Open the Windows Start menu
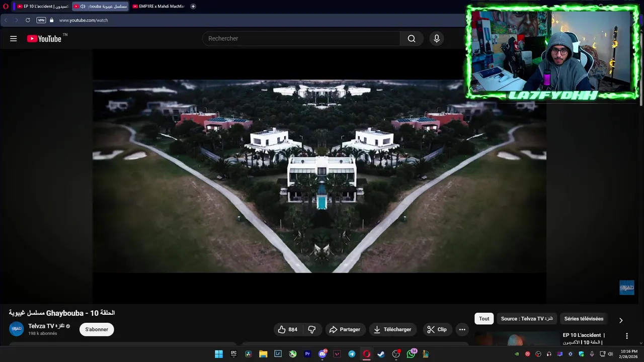 [219, 354]
